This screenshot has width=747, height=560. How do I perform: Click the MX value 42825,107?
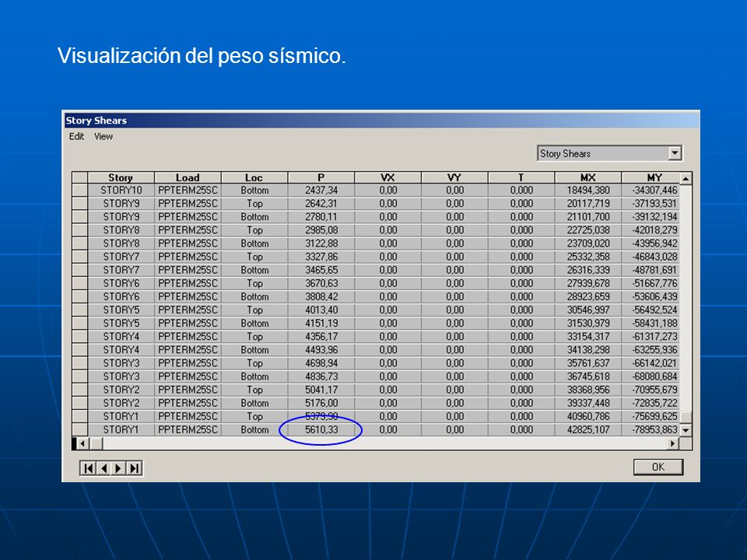[x=588, y=429]
